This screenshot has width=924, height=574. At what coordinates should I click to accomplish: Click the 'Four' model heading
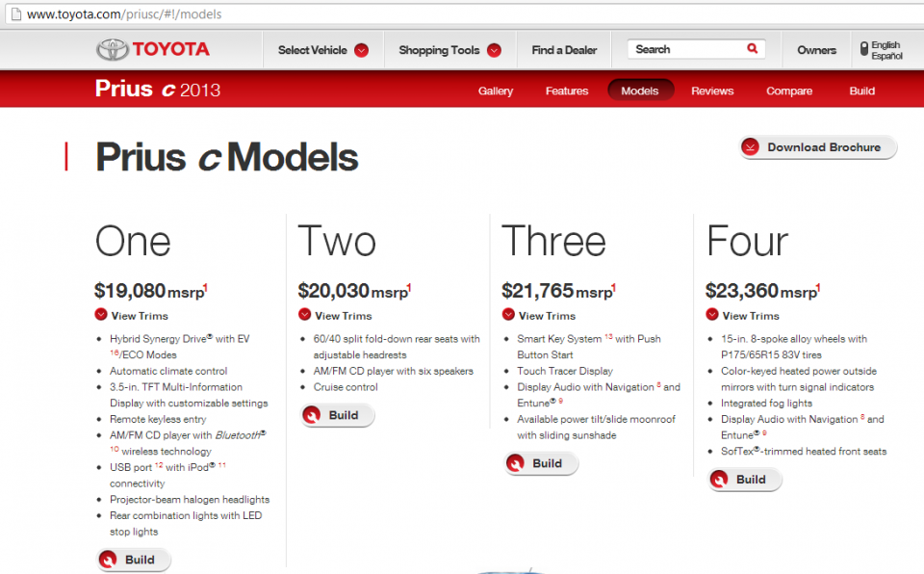pyautogui.click(x=747, y=242)
